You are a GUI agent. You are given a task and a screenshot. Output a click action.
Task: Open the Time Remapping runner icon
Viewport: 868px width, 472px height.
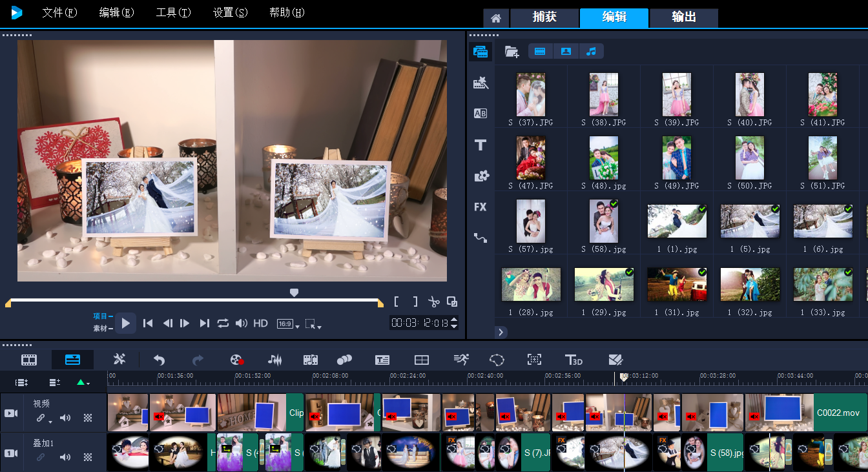coord(460,360)
